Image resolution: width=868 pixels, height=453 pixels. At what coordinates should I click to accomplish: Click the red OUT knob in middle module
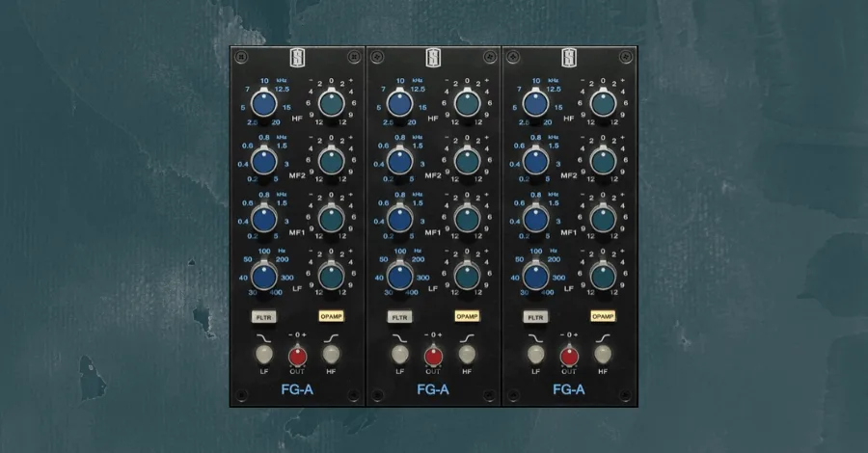point(433,355)
